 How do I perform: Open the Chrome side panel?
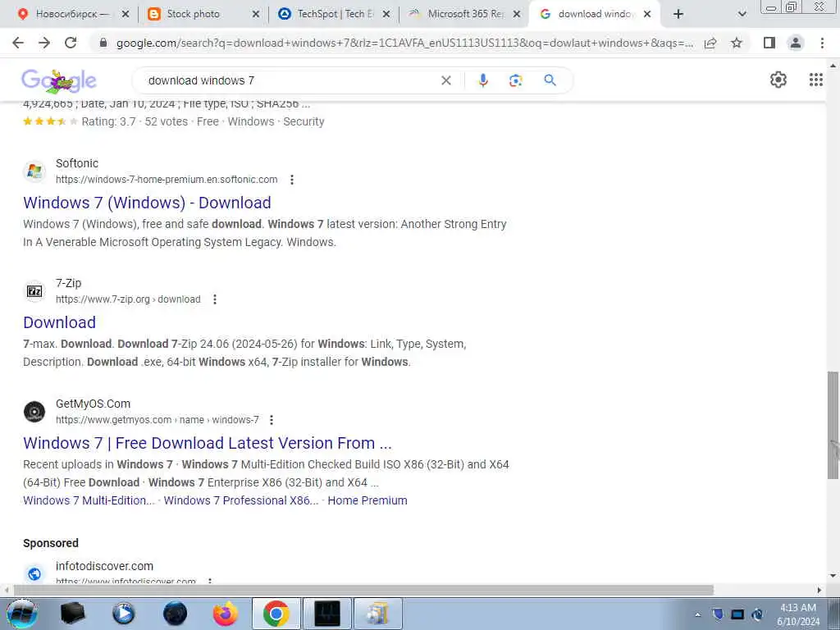[769, 43]
